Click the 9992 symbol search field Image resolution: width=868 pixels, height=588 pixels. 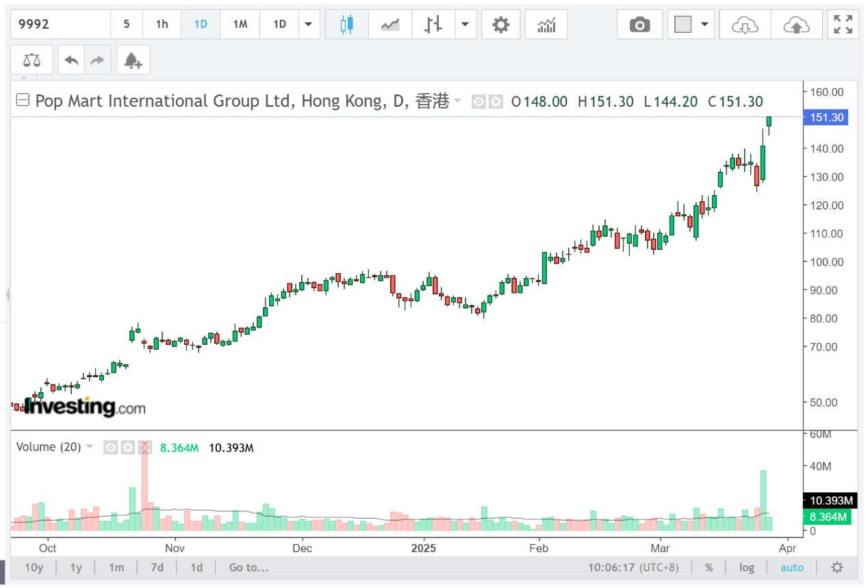coord(61,25)
